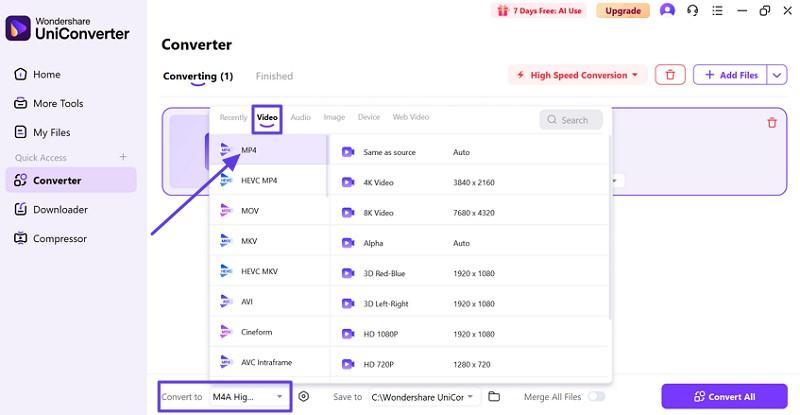Viewport: 800px width, 415px height.
Task: Select AVC Intraframe format
Action: click(x=269, y=362)
